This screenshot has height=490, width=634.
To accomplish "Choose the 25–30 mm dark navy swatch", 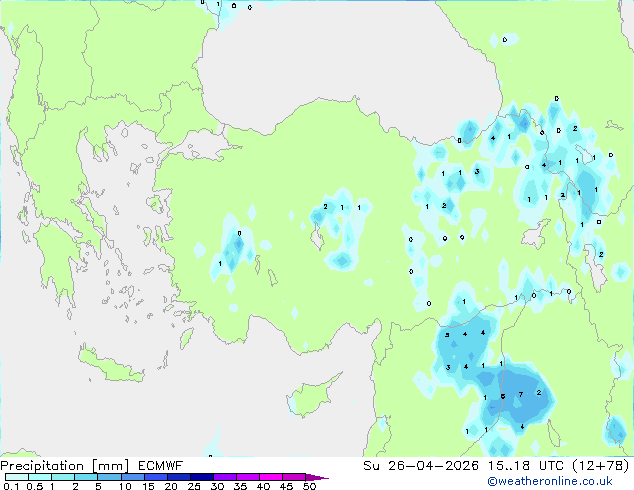I will [201, 477].
